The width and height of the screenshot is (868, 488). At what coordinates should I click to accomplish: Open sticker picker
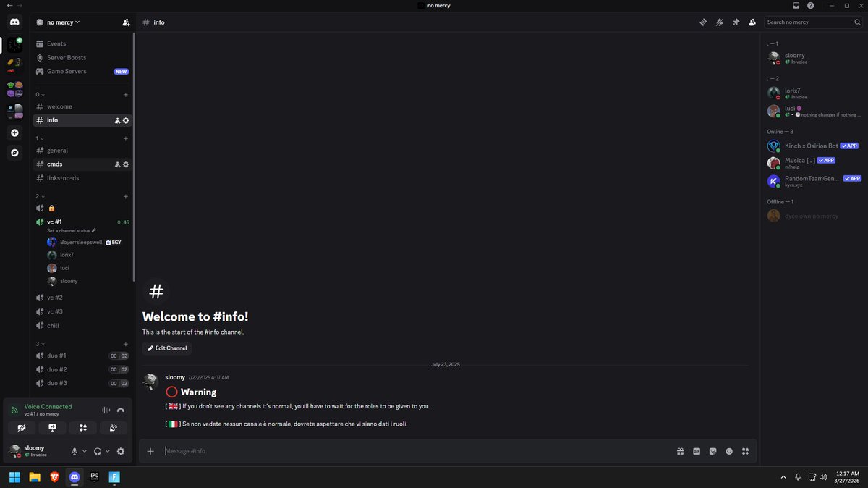pos(713,451)
